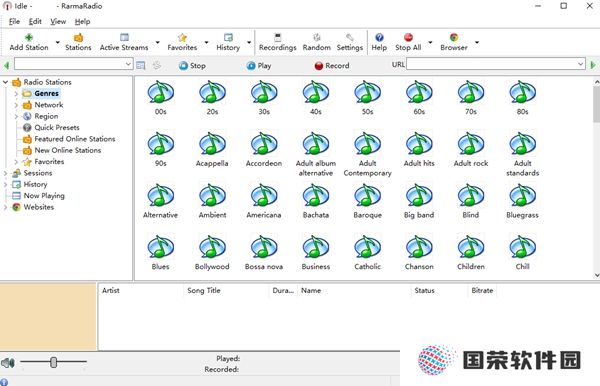Collapse the Radio Stations tree node
Screen dimensions: 600x386
pyautogui.click(x=5, y=82)
